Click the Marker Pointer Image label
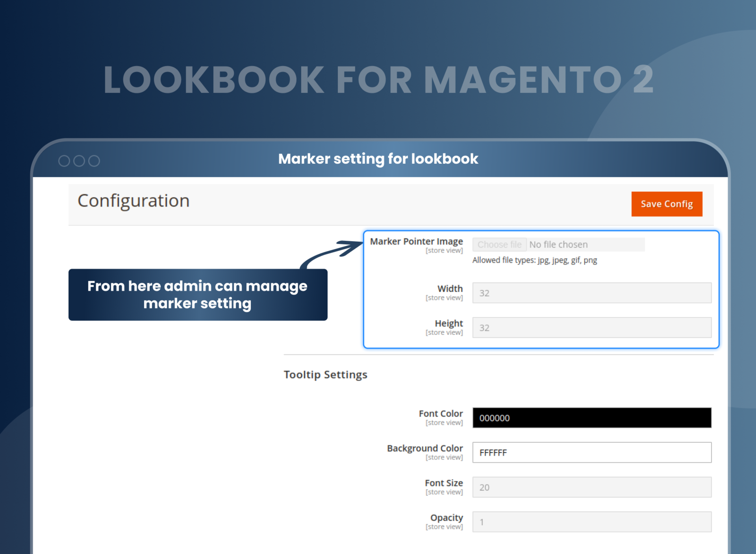This screenshot has width=756, height=554. pyautogui.click(x=416, y=241)
